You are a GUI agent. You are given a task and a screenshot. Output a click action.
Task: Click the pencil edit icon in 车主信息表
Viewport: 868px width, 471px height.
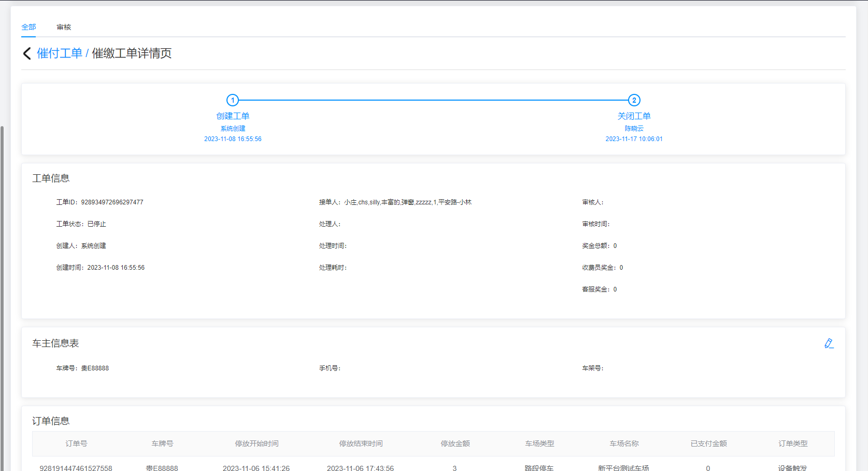[x=829, y=343]
